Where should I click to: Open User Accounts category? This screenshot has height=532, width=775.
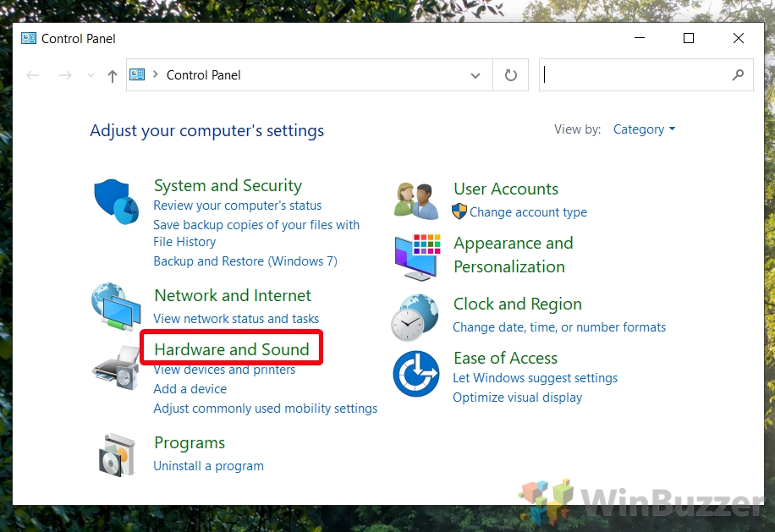click(x=506, y=189)
